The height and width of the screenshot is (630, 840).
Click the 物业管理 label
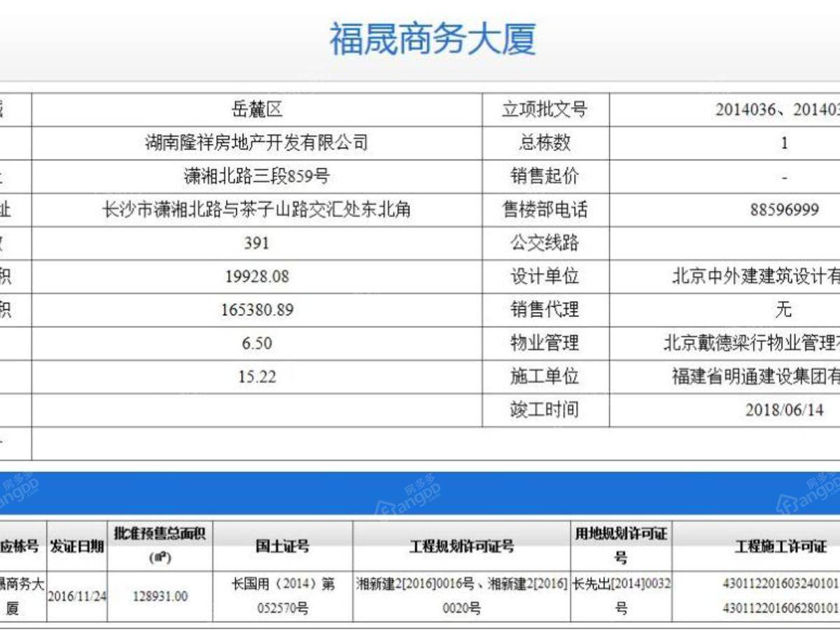click(x=545, y=344)
